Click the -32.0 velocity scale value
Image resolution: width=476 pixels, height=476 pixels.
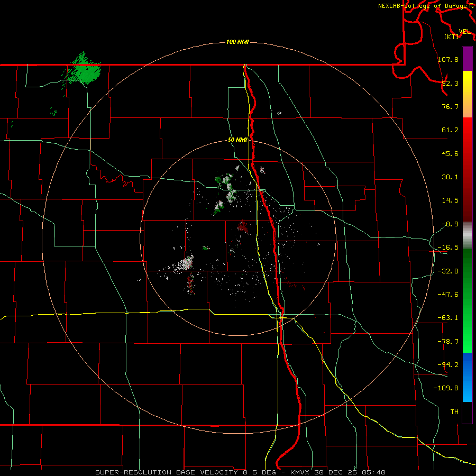coord(448,271)
